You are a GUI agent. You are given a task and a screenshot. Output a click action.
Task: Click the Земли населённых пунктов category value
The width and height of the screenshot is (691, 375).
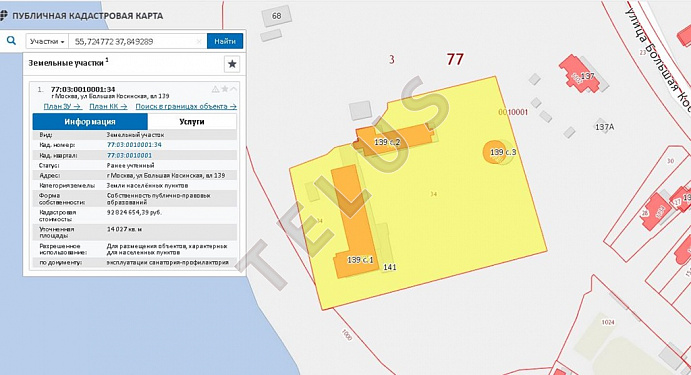147,186
